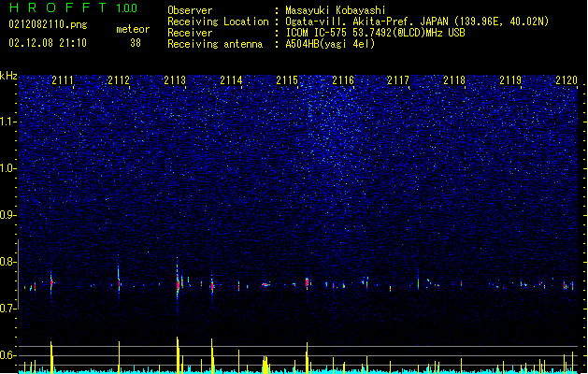588x374 pixels.
Task: Click the 0.7 frequency axis label
Action: (x=8, y=309)
